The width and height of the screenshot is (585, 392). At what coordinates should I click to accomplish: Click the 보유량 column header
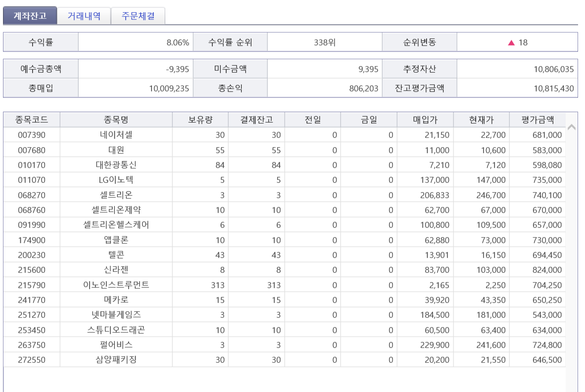[x=200, y=120]
